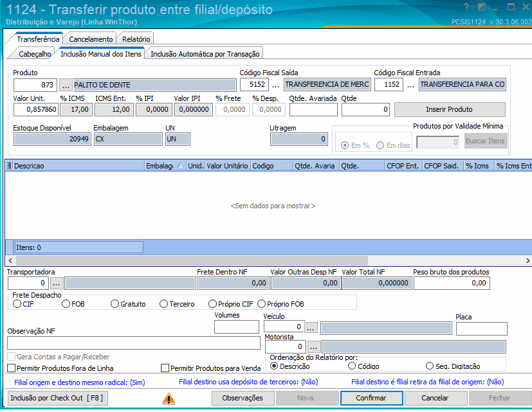The width and height of the screenshot is (532, 412).
Task: Select the Inclusão Manual dos Itens tab
Action: tap(101, 54)
